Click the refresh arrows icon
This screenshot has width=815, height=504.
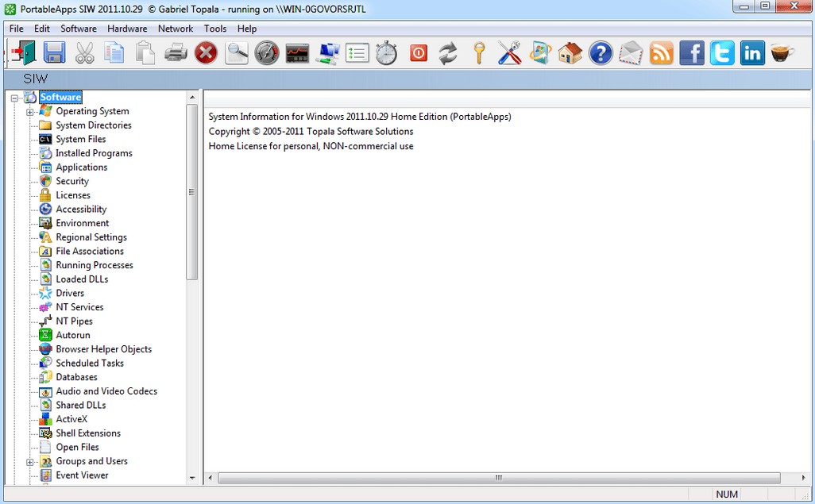tap(448, 53)
